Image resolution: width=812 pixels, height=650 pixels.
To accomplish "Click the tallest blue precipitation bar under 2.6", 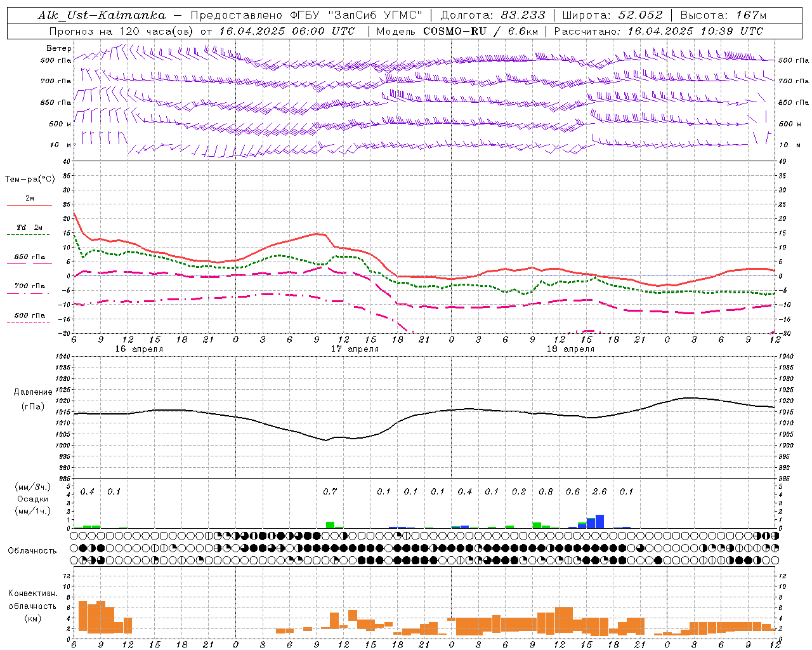I will (599, 521).
